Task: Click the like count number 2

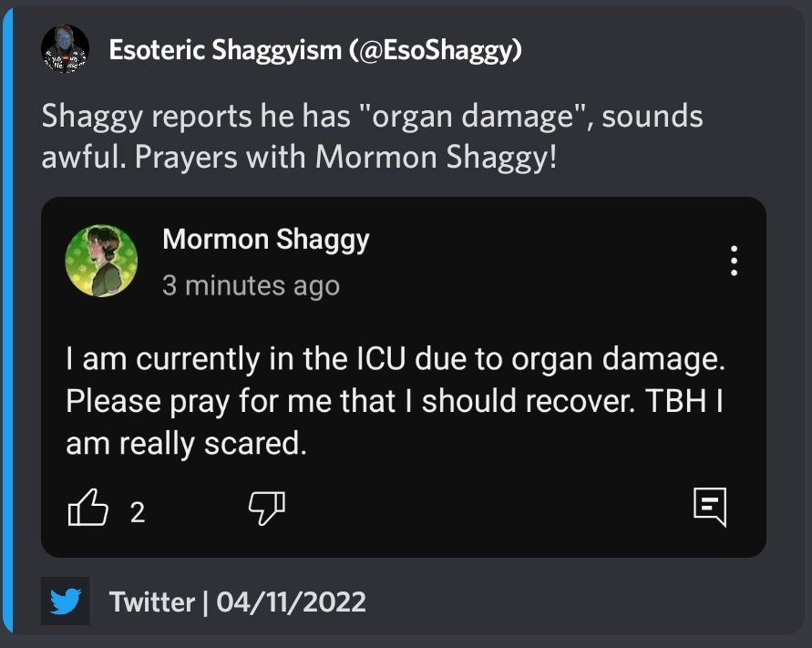Action: coord(138,512)
